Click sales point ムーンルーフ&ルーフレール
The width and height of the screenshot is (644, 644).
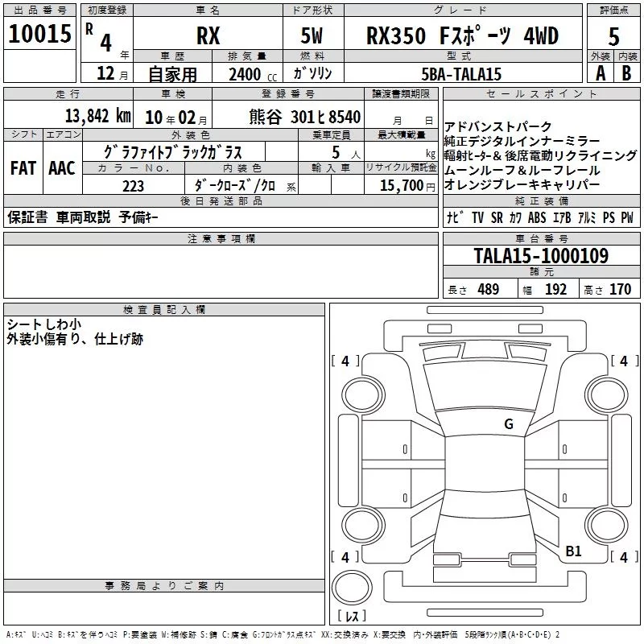[522, 170]
